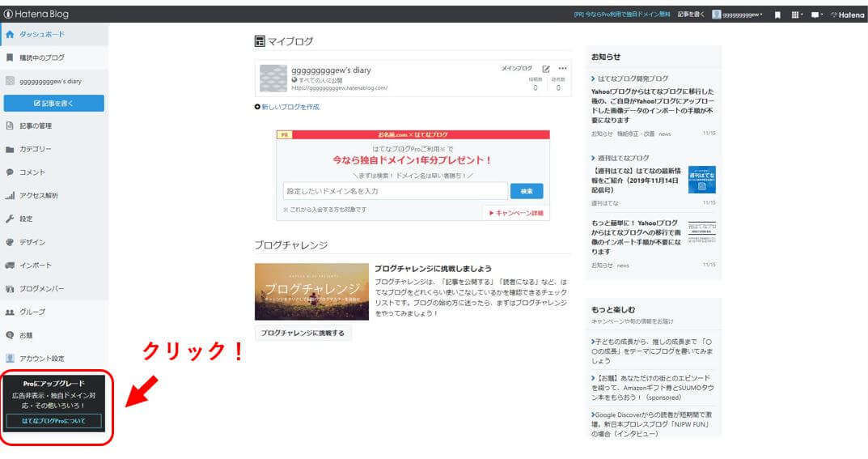Open アカウント設定 in the sidebar
This screenshot has width=868, height=459.
click(x=54, y=359)
